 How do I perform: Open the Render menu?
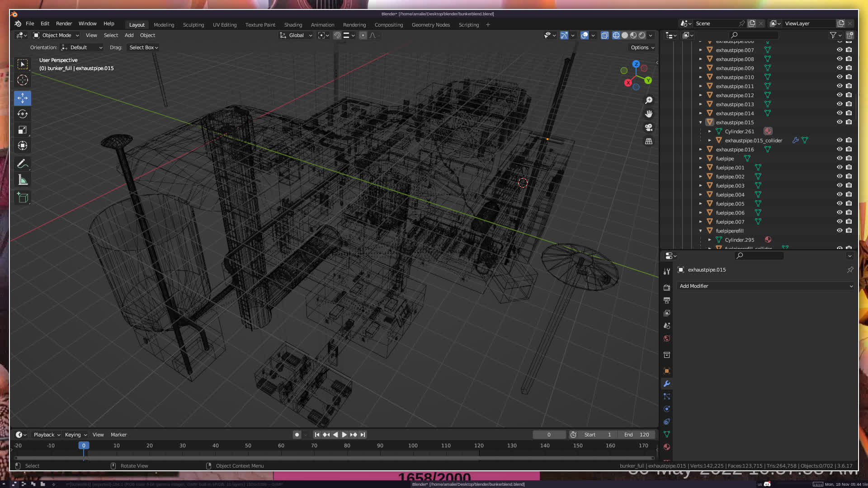coord(64,23)
